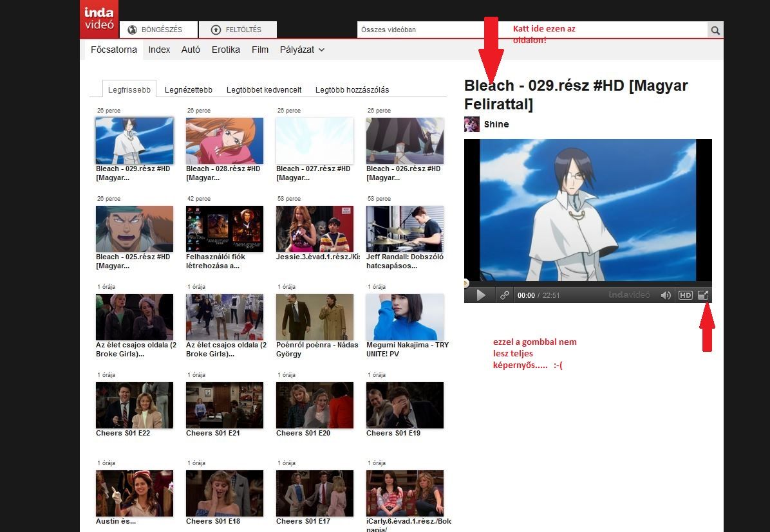Click Megumi Nakajima - TRY UNITE! PV title
This screenshot has height=532, width=770.
point(408,349)
